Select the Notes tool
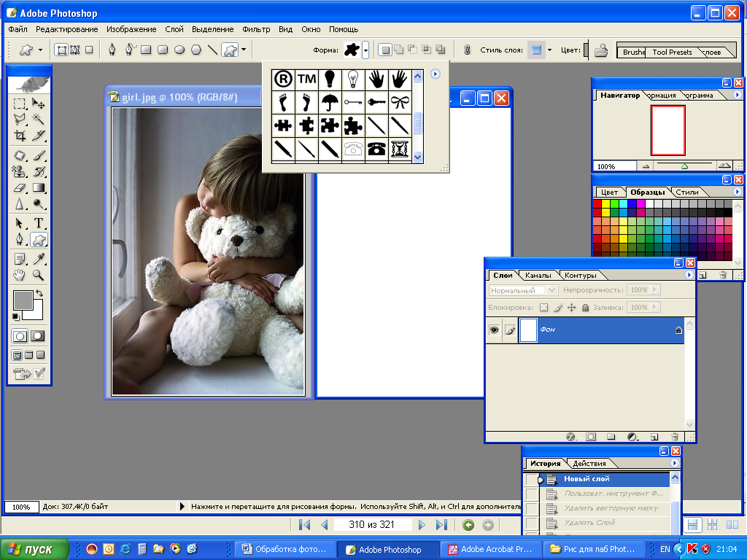This screenshot has width=747, height=560. point(20,259)
